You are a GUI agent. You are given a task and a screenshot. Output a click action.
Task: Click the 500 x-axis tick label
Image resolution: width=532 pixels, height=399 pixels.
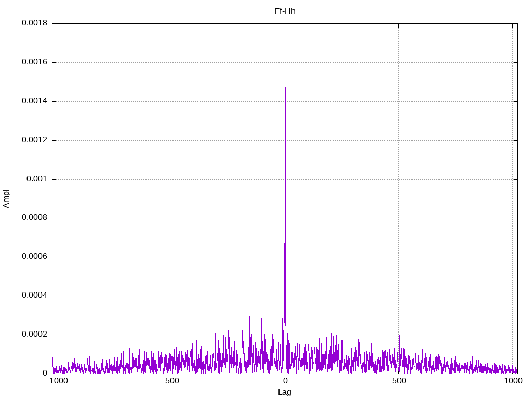coord(399,381)
